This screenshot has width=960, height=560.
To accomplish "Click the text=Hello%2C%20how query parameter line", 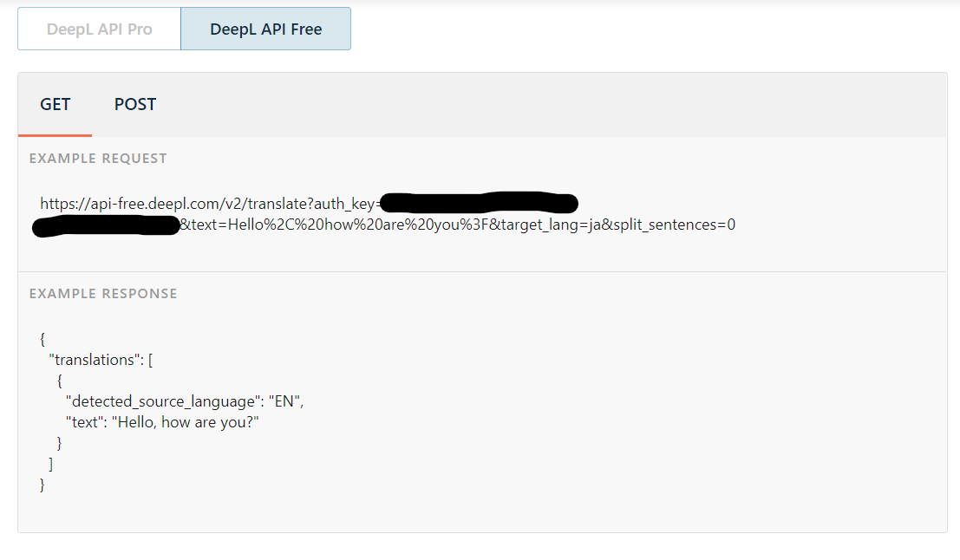I will point(384,225).
